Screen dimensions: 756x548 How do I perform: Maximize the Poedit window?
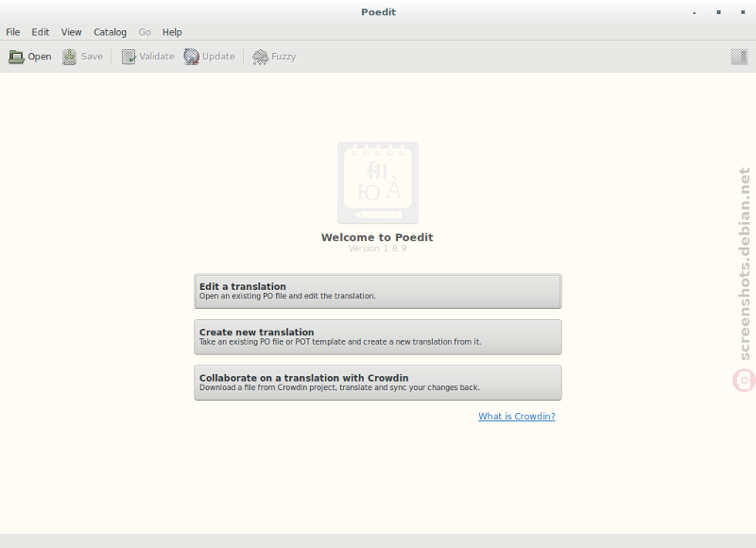[x=718, y=12]
